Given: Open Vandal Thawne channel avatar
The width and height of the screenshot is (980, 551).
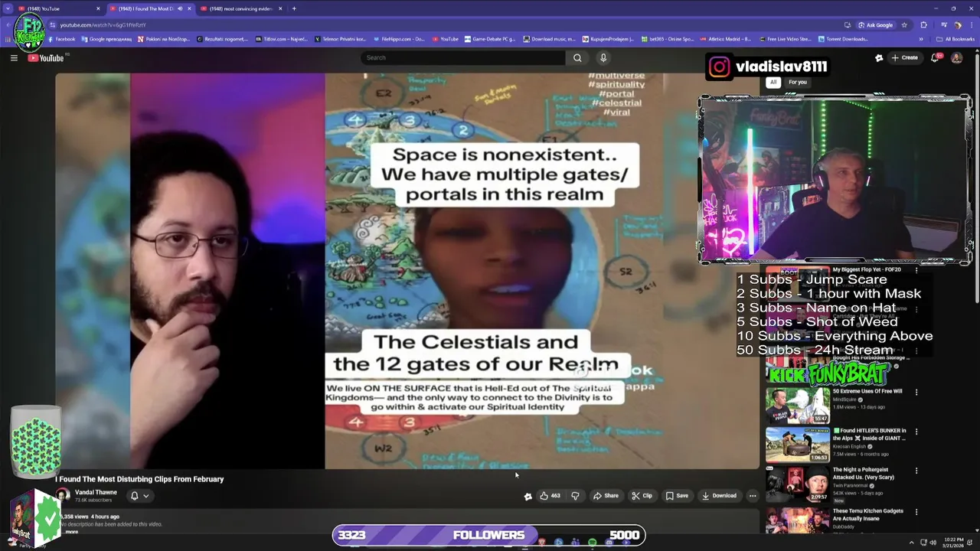Looking at the screenshot, I should [x=63, y=496].
